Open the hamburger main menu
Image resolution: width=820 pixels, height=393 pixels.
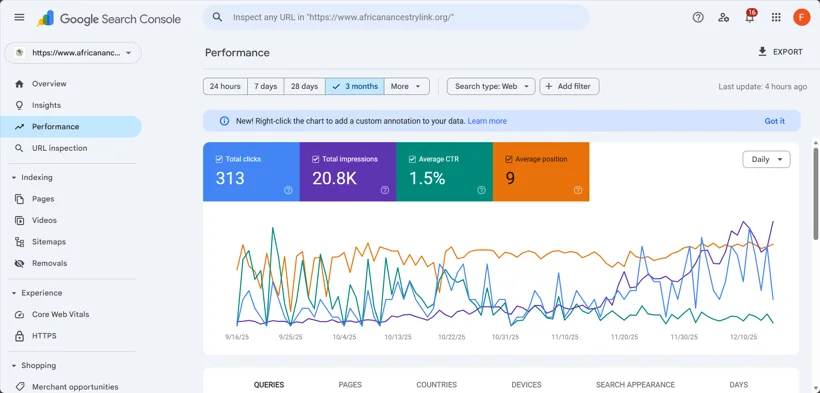(19, 17)
